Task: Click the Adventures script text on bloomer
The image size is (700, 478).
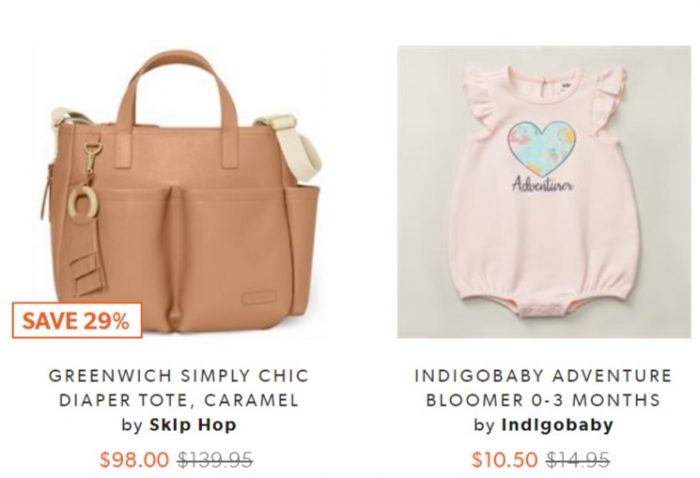Action: (x=542, y=184)
